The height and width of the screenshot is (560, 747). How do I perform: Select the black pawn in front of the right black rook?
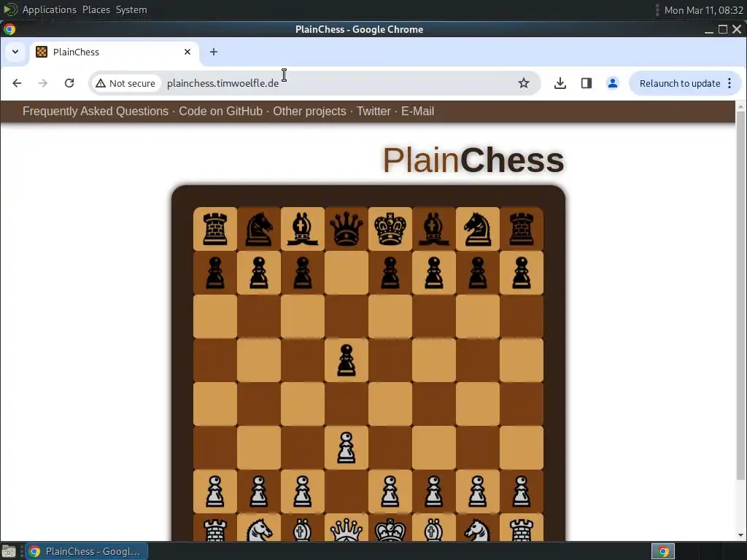coord(522,273)
